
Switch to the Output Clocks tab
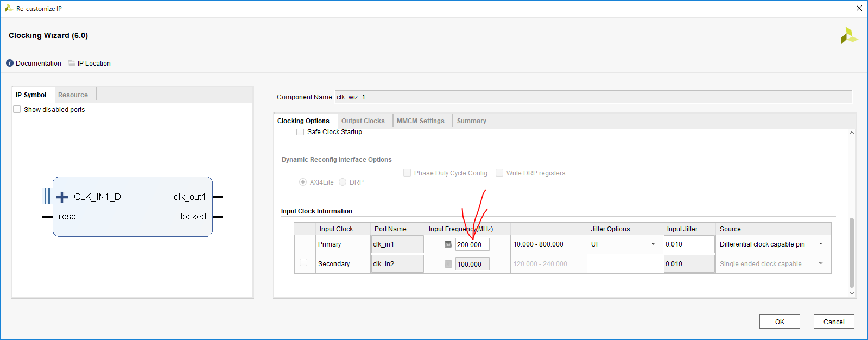pyautogui.click(x=363, y=121)
